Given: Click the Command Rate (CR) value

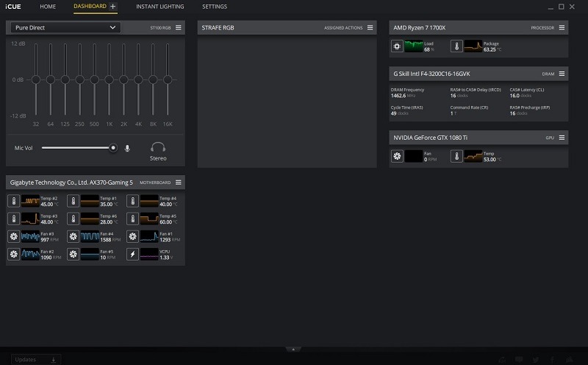Looking at the screenshot, I should (x=453, y=113).
